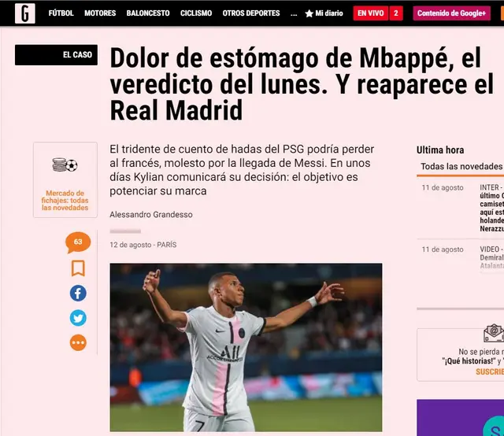Go to the BALONCESTO section
Viewport: 504px width, 436px height.
tap(148, 13)
